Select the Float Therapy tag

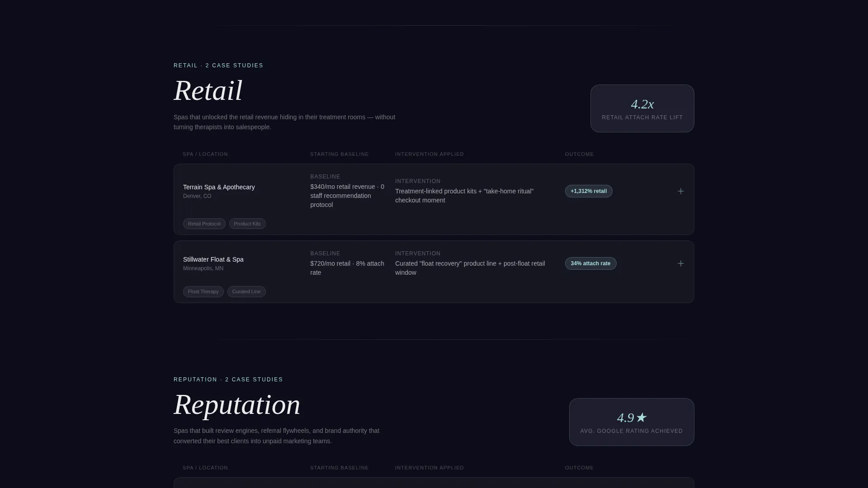click(x=203, y=291)
